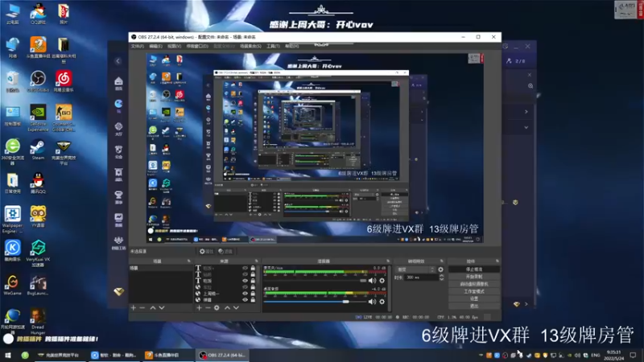Image resolution: width=644 pixels, height=362 pixels.
Task: Click the diamond icon in companion sidebar
Action: [118, 292]
